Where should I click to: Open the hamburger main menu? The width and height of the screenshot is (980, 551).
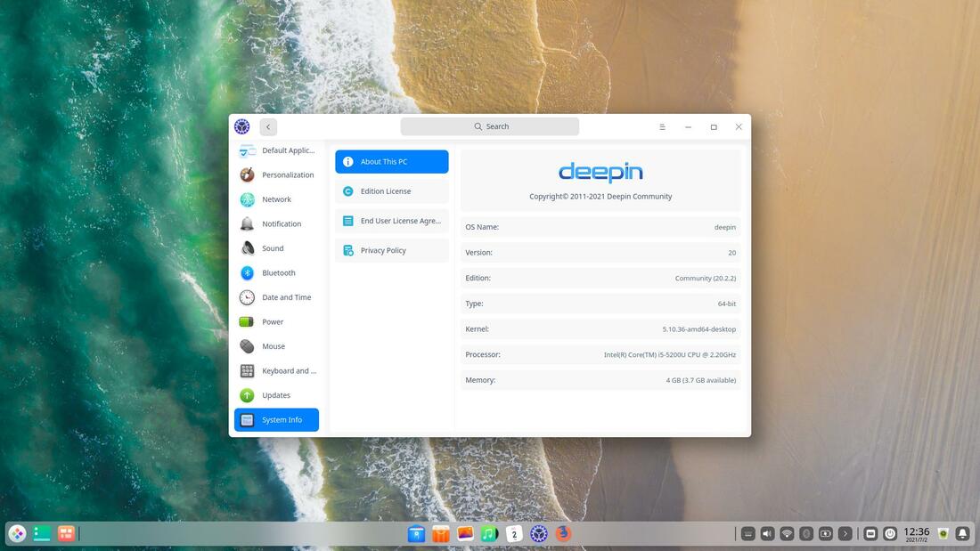pyautogui.click(x=662, y=127)
